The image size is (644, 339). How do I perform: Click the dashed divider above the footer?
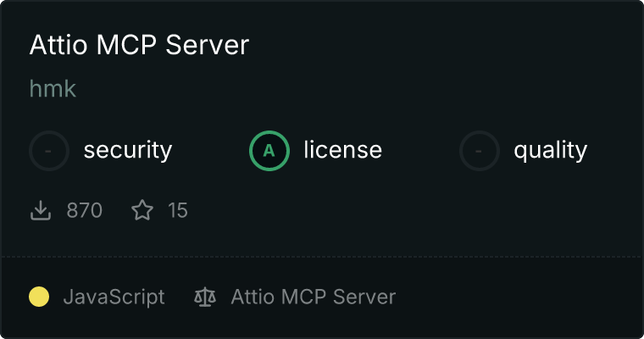322,256
